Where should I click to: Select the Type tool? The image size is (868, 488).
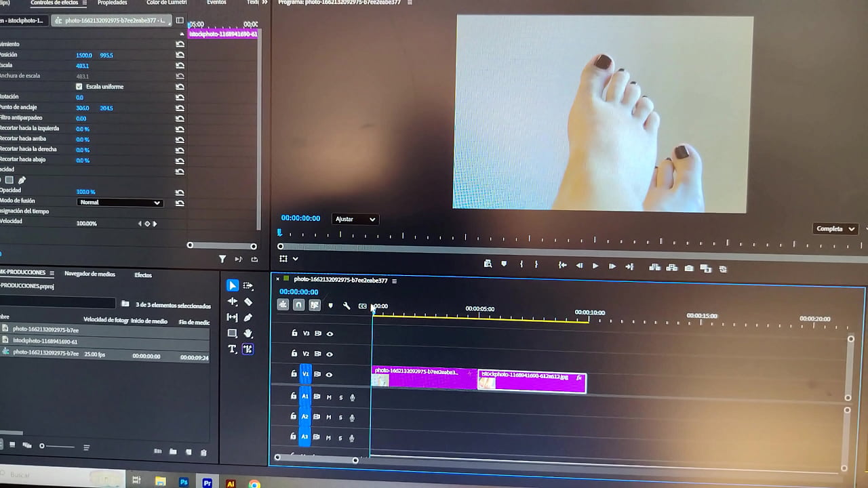[x=232, y=349]
